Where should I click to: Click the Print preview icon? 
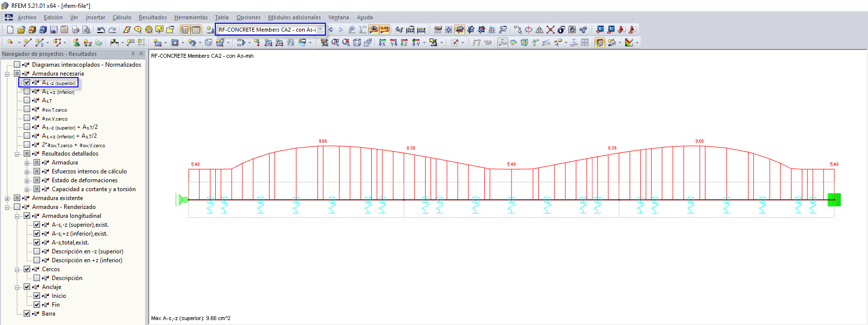pos(86,30)
